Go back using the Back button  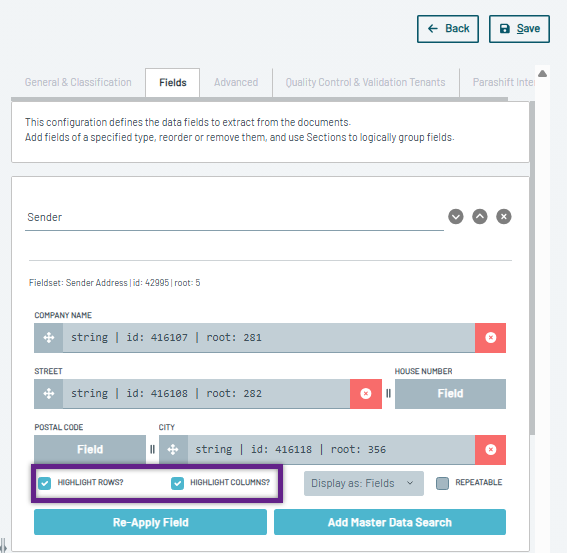point(448,29)
